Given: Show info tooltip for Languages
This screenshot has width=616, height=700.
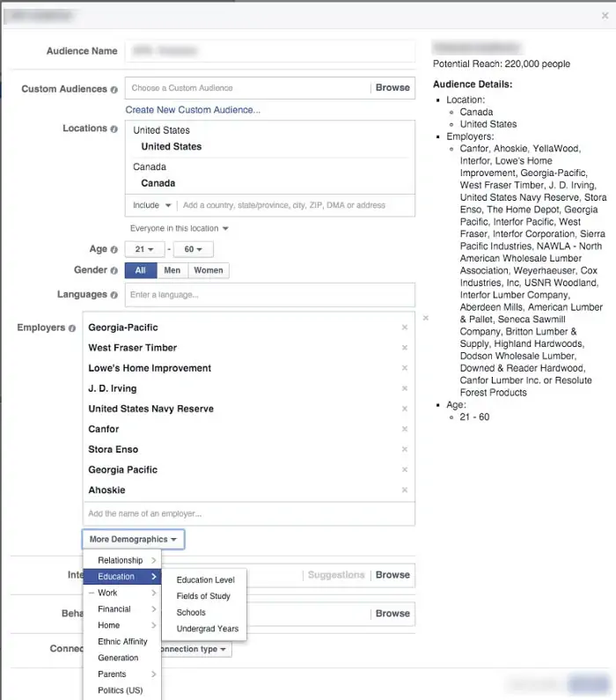Looking at the screenshot, I should 114,295.
